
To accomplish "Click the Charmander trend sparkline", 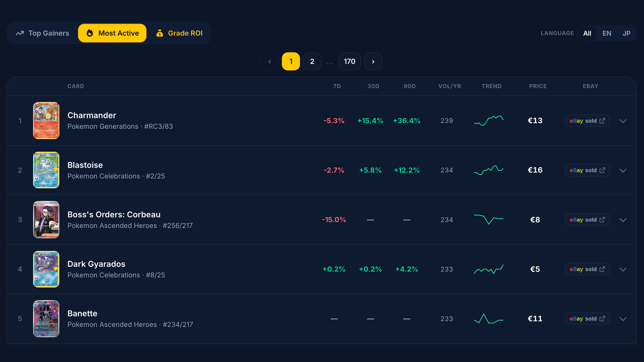I will [489, 121].
